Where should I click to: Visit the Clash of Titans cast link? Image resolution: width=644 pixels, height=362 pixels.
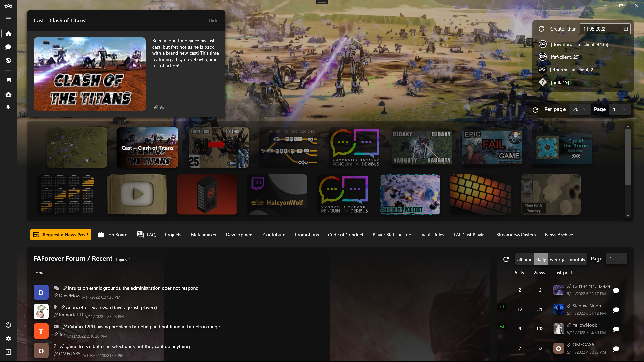pos(161,107)
